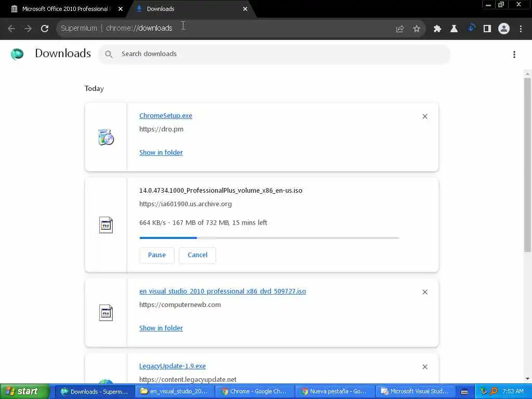The height and width of the screenshot is (399, 532).
Task: Remove ChromeSetup.exe from the list
Action: [425, 117]
